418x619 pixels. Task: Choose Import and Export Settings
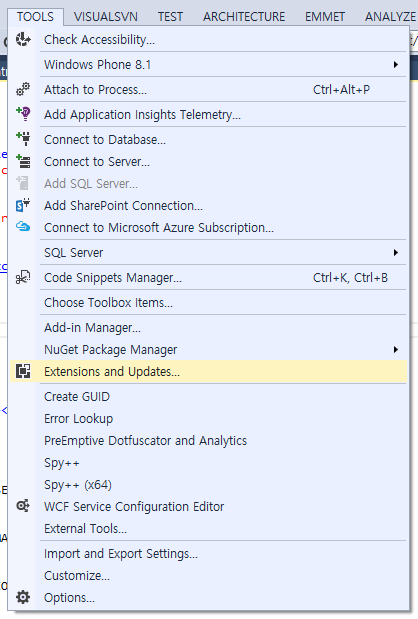(121, 553)
